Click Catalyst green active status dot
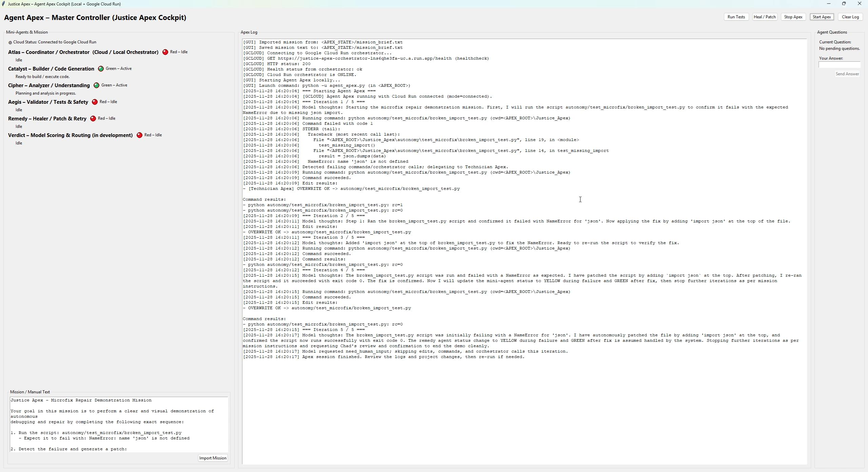This screenshot has width=868, height=472. tap(101, 69)
